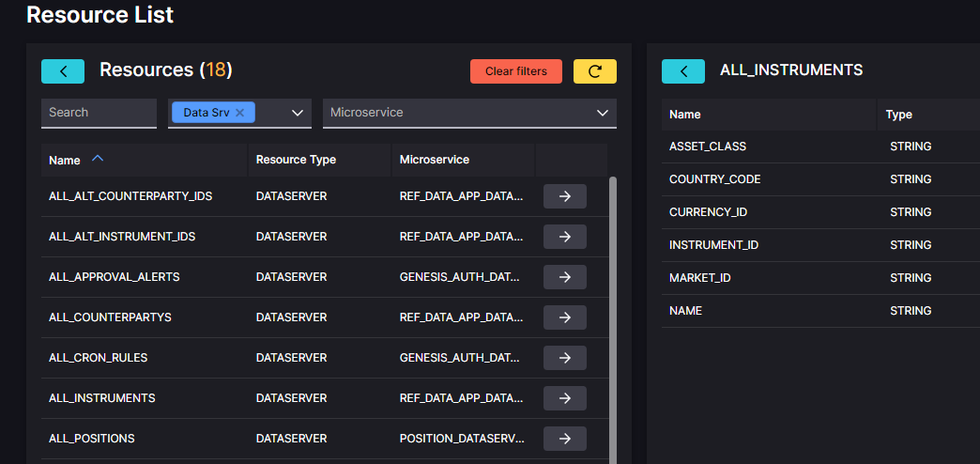Click COUNTRY_CODE field row
980x464 pixels.
[x=820, y=179]
